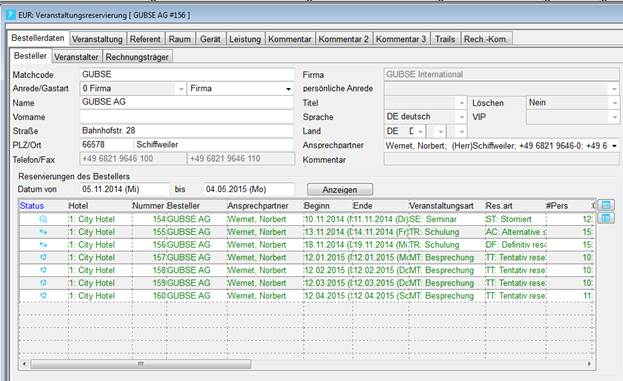Open the persönliche Anrede dropdown
Screen dimensions: 623x381
tap(614, 89)
